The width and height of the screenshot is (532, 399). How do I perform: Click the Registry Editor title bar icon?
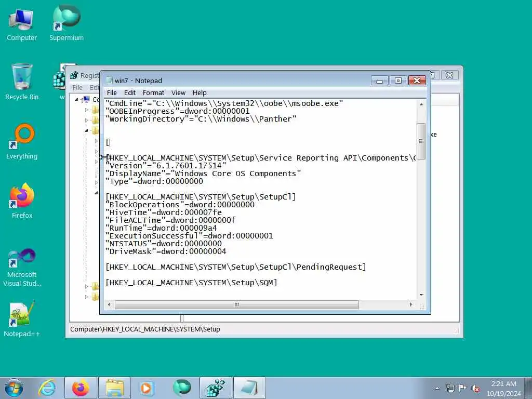pos(74,75)
